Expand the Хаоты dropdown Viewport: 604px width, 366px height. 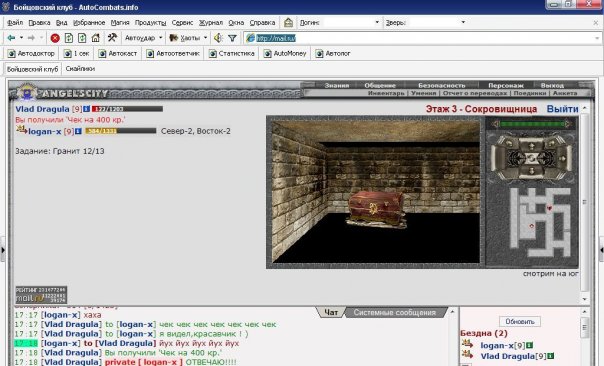(205, 38)
